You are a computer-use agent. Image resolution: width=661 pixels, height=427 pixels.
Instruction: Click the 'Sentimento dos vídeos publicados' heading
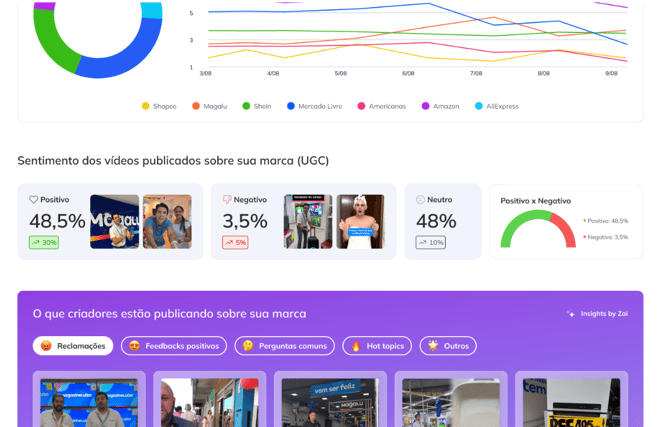pos(173,161)
